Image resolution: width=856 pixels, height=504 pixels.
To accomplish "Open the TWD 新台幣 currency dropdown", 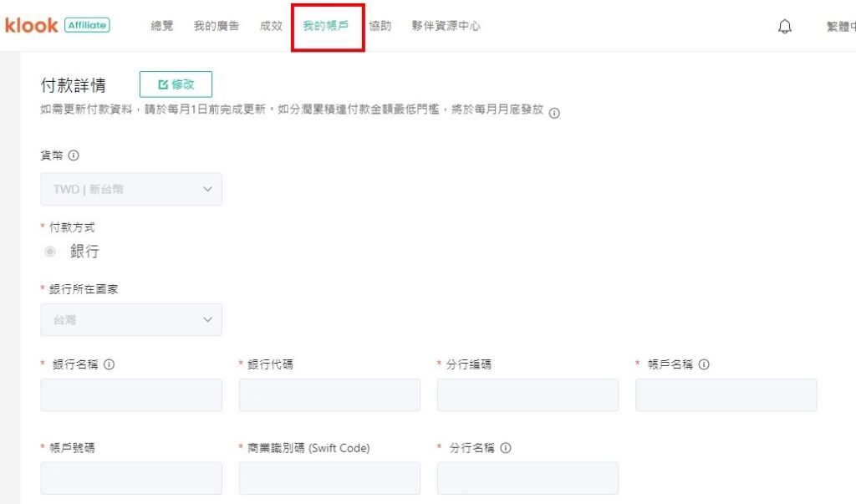I will click(x=131, y=189).
